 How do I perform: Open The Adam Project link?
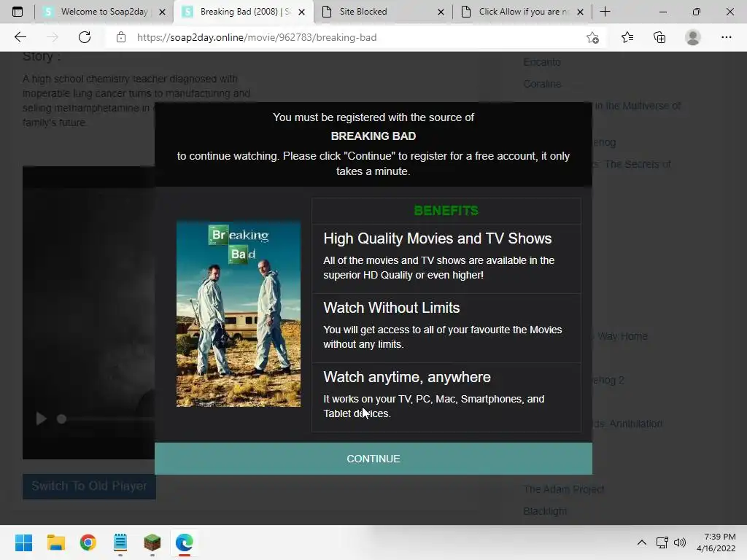[563, 489]
